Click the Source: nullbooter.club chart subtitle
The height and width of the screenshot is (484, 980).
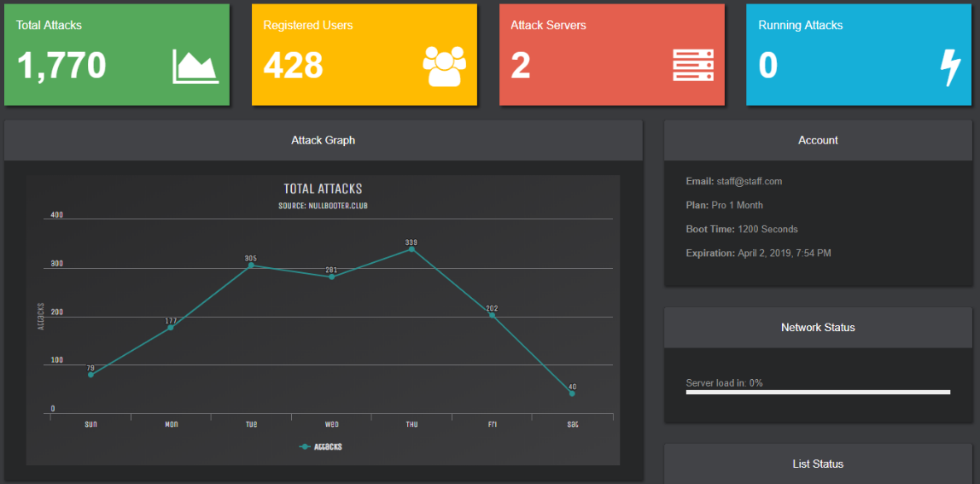pyautogui.click(x=323, y=206)
